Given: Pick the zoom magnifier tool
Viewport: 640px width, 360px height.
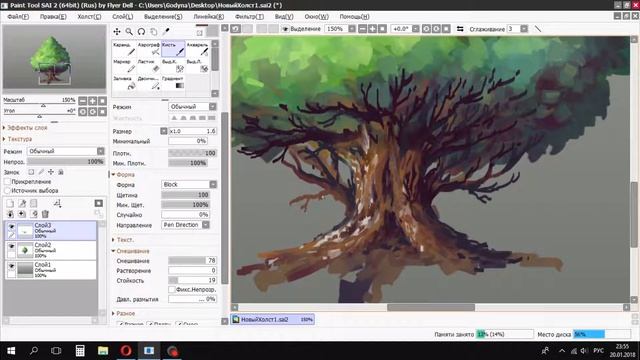Looking at the screenshot, I should [129, 31].
